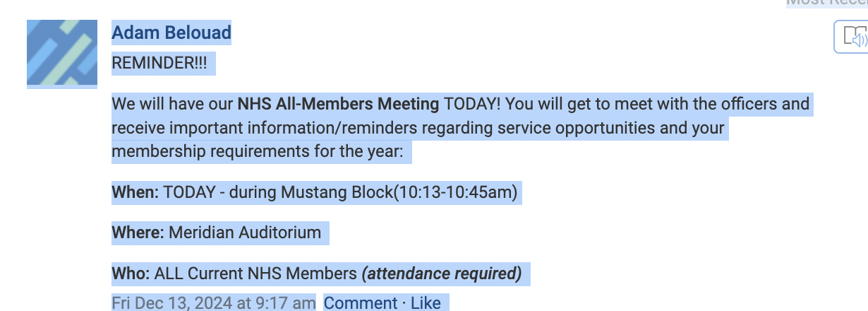This screenshot has width=868, height=311.
Task: Like the NHS meeting reminder post
Action: [x=426, y=303]
